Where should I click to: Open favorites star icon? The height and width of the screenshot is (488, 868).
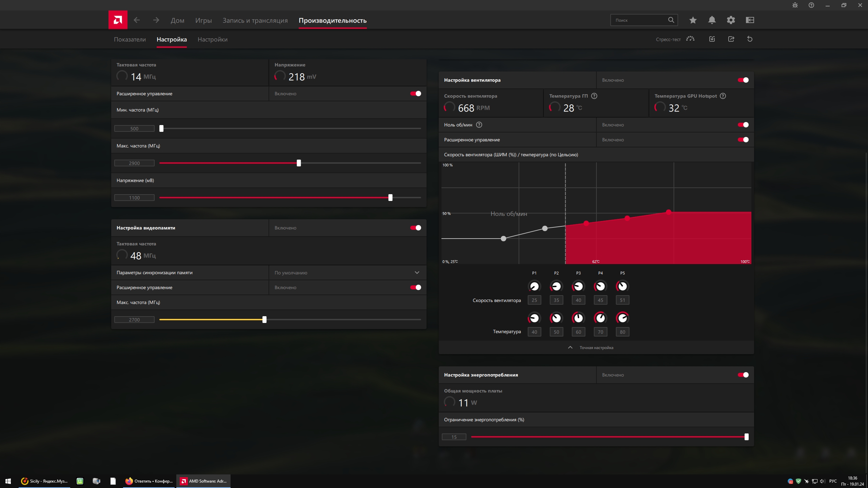(x=693, y=20)
